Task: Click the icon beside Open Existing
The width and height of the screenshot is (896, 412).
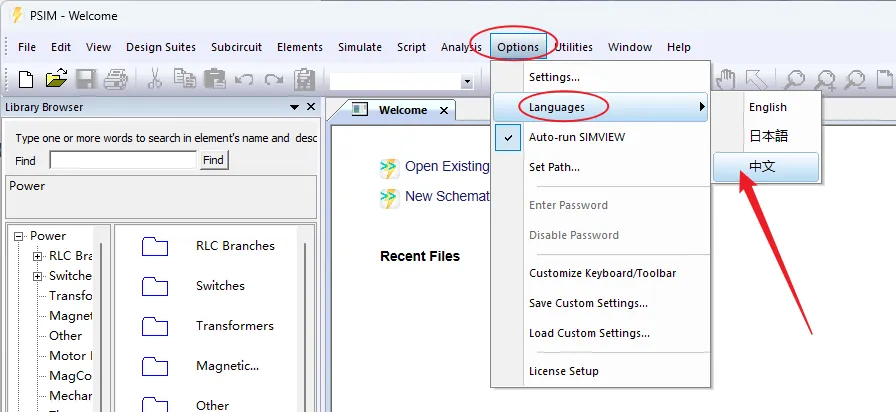Action: (x=390, y=167)
